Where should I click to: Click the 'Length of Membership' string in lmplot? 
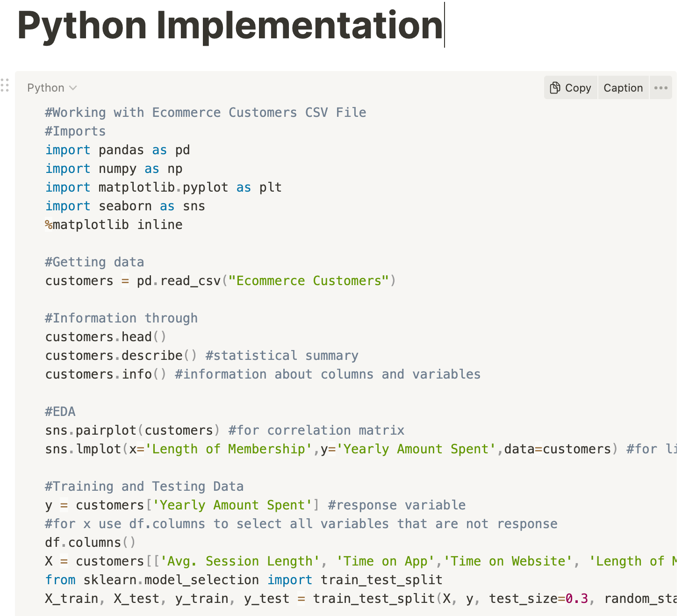229,449
